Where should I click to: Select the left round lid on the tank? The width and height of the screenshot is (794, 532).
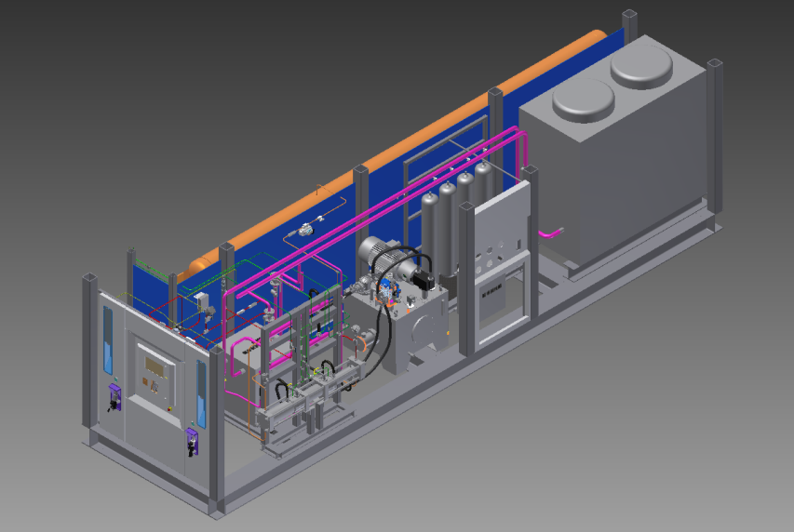click(584, 99)
